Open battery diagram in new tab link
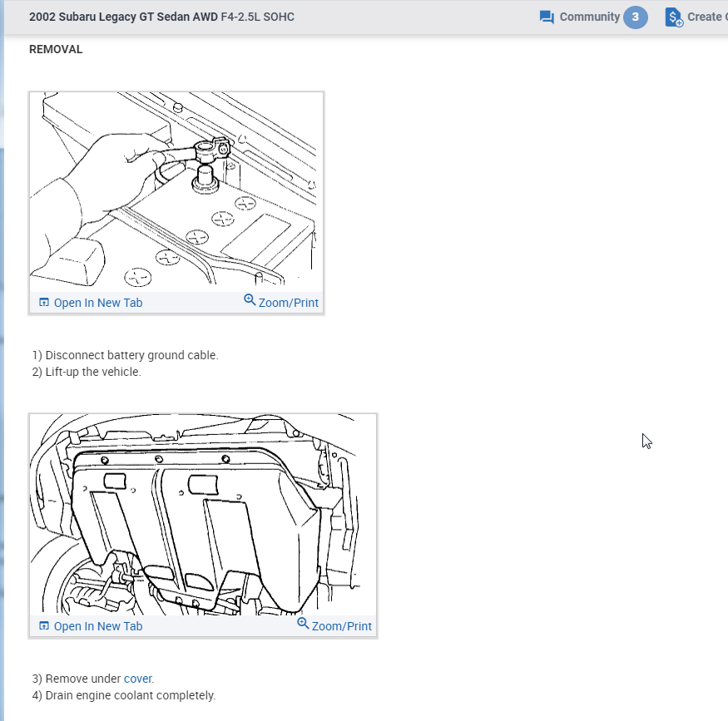This screenshot has height=721, width=728. pos(98,303)
